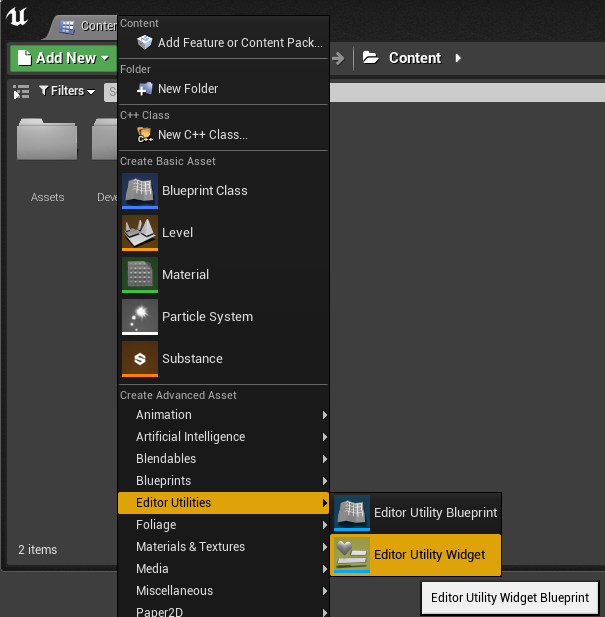
Task: Toggle the sources panel view icon
Action: click(x=21, y=92)
